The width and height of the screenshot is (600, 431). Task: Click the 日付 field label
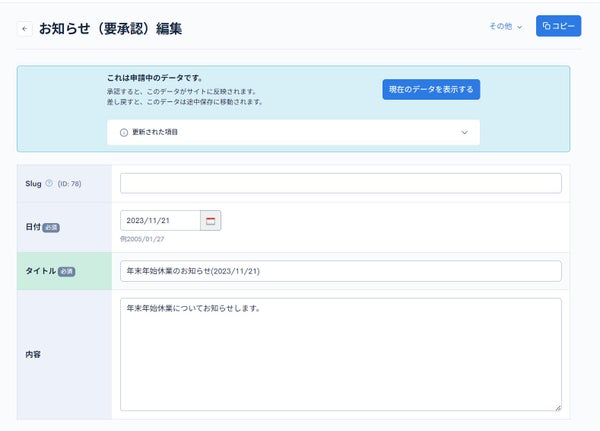(x=33, y=227)
